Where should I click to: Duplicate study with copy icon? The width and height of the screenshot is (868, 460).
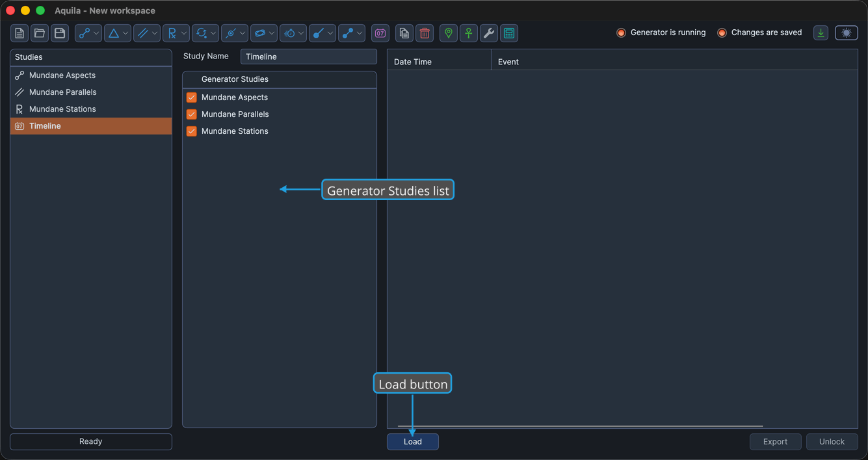404,33
